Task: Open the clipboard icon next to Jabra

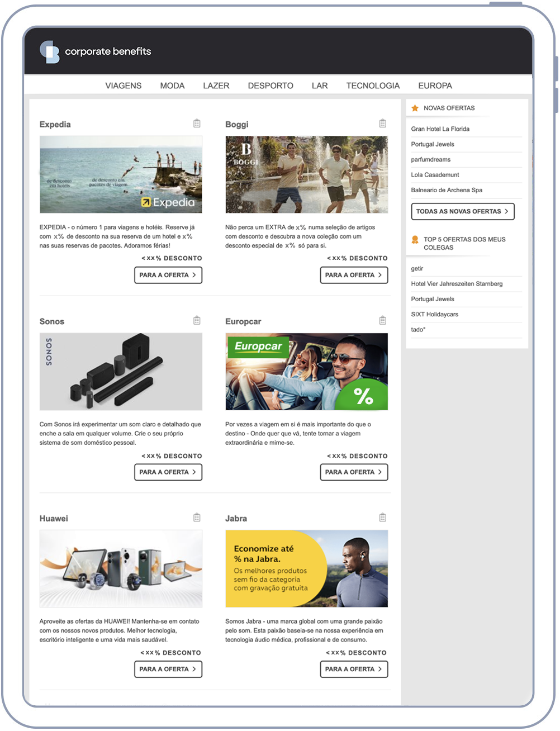Action: [382, 518]
